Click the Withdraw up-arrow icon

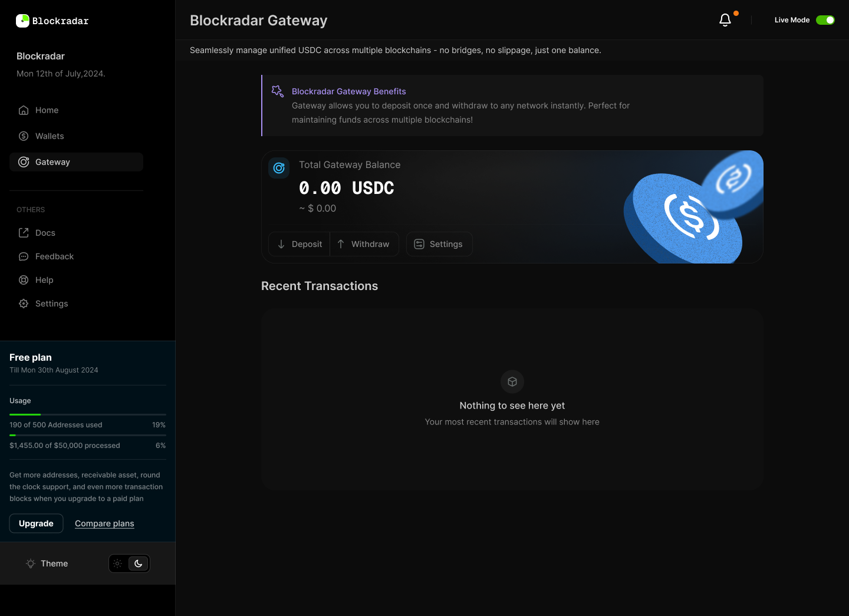tap(341, 244)
